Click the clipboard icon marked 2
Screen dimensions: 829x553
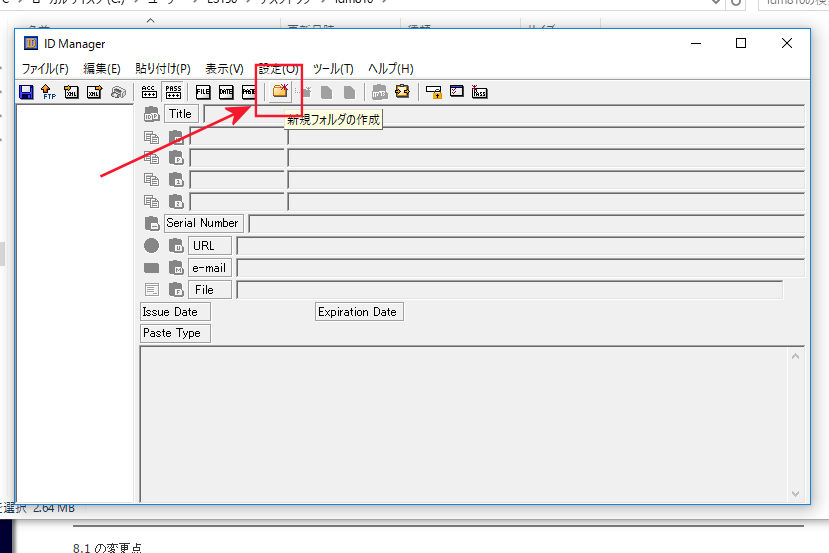coord(176,201)
